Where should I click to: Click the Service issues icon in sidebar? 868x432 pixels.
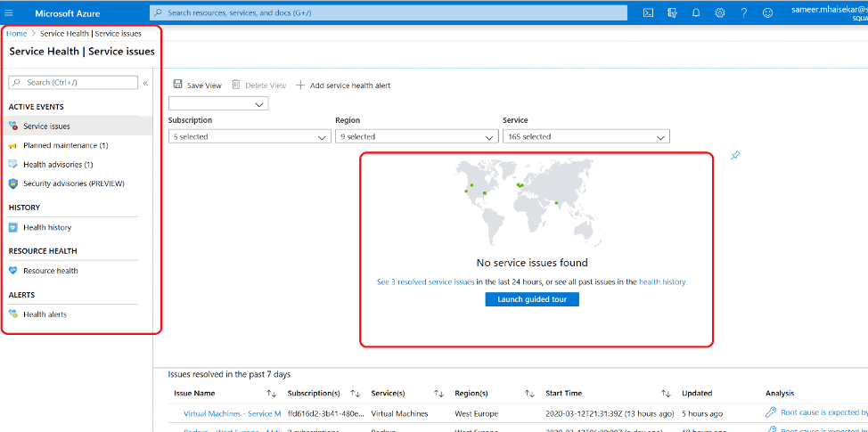pyautogui.click(x=13, y=126)
